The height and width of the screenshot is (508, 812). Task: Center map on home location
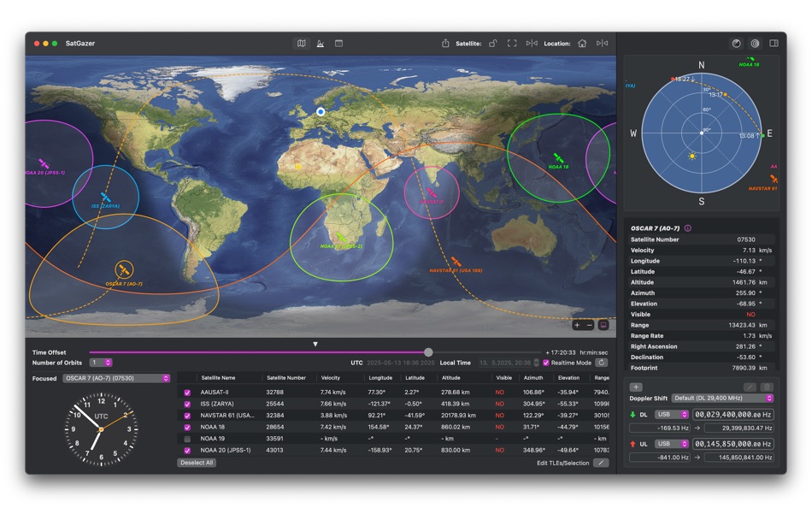582,44
